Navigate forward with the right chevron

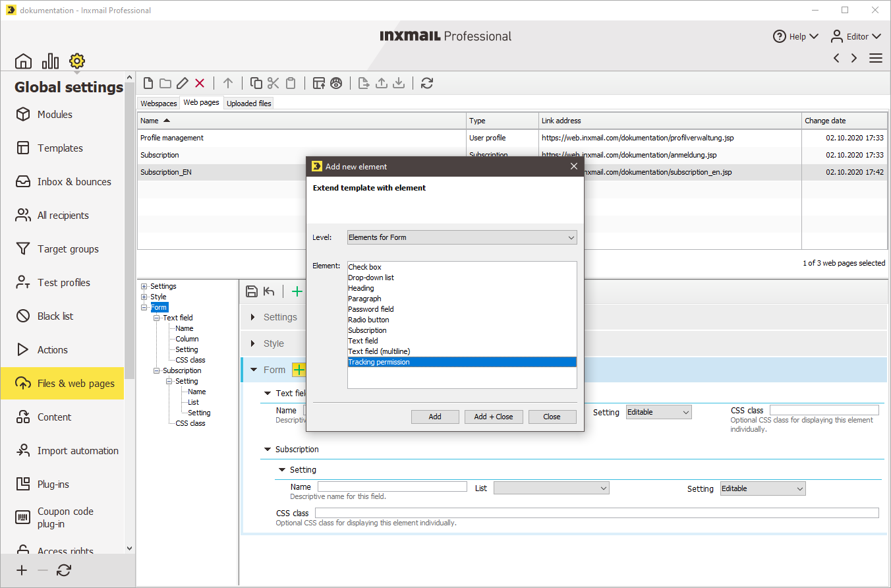tap(854, 58)
